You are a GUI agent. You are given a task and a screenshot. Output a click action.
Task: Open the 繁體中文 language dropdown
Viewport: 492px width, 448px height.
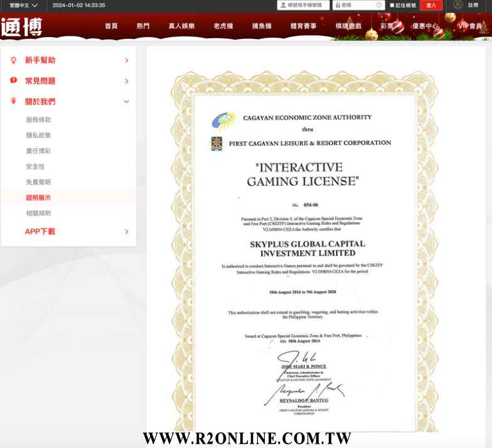click(24, 5)
